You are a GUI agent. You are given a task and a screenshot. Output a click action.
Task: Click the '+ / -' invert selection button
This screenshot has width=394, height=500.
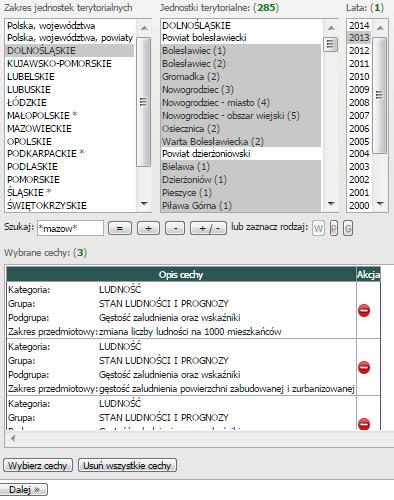pyautogui.click(x=208, y=228)
